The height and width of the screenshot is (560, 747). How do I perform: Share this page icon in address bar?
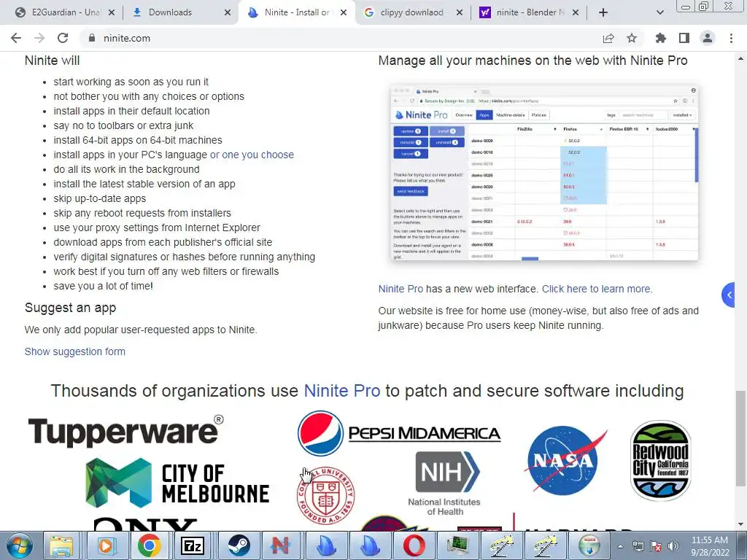[608, 38]
